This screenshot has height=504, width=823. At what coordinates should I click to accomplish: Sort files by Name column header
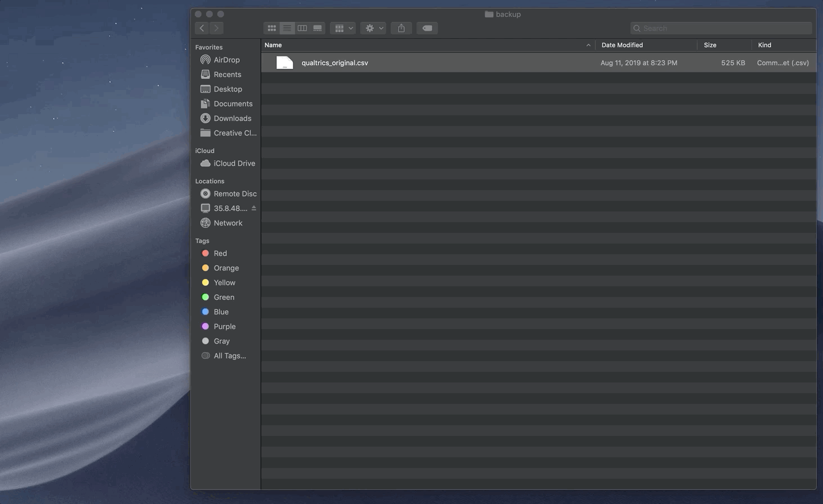tap(273, 45)
